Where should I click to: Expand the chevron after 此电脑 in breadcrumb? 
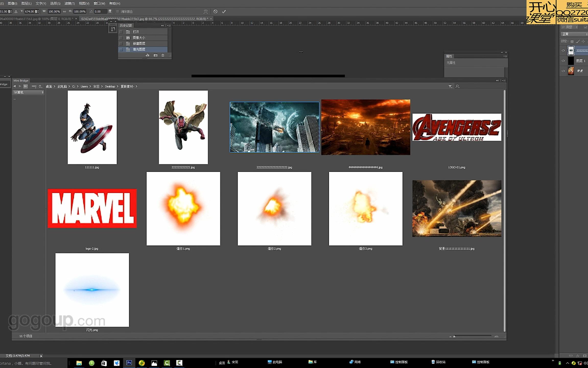[x=69, y=86]
